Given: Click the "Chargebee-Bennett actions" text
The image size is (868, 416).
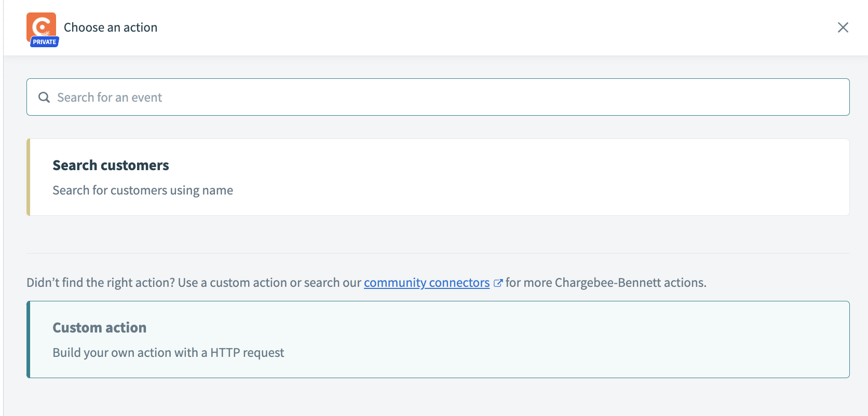Looking at the screenshot, I should click(630, 283).
